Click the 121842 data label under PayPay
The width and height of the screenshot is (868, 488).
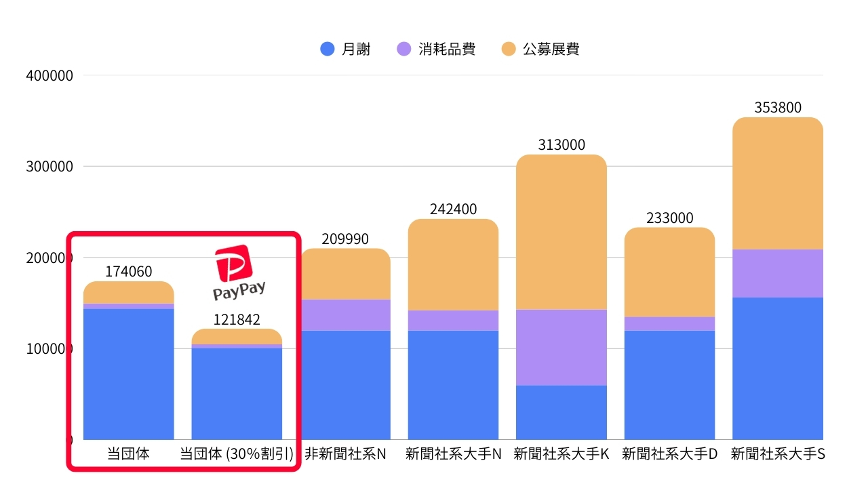click(237, 319)
